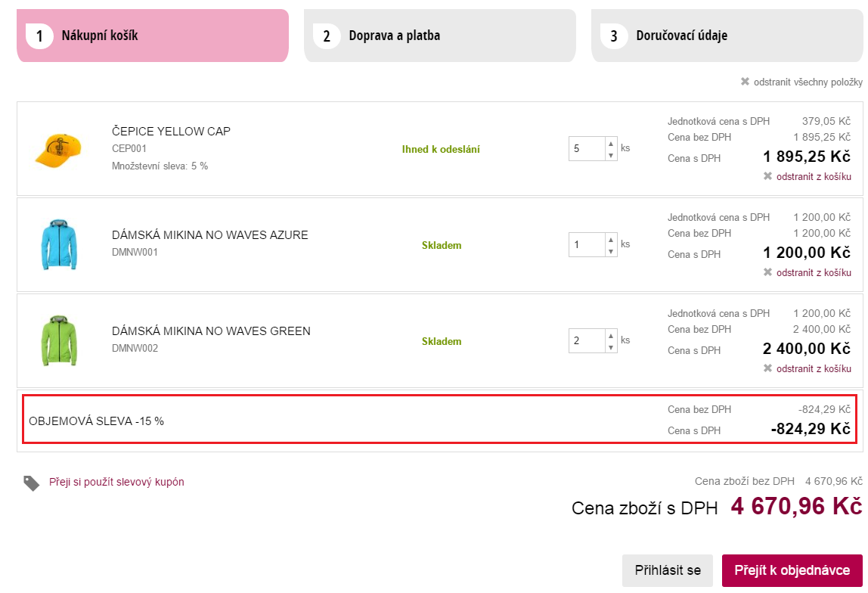Screen dimensions: 868x593
Task: Open the yellow cap product thumbnail
Action: tap(58, 150)
